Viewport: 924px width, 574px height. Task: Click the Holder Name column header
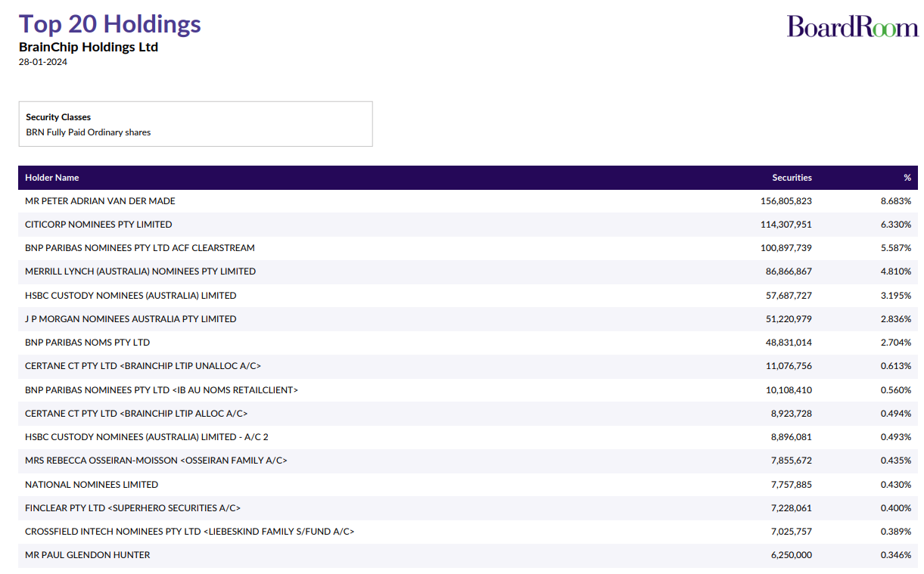(52, 178)
